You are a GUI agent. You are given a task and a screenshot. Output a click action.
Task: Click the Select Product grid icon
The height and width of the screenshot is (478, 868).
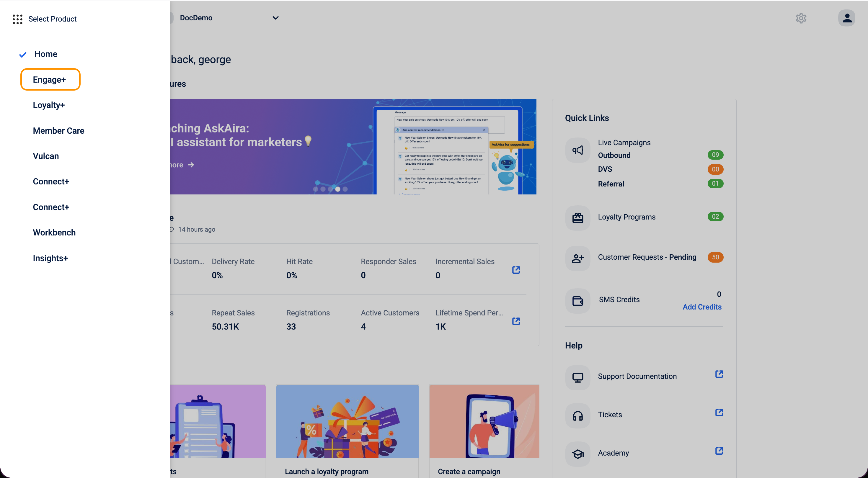point(17,19)
